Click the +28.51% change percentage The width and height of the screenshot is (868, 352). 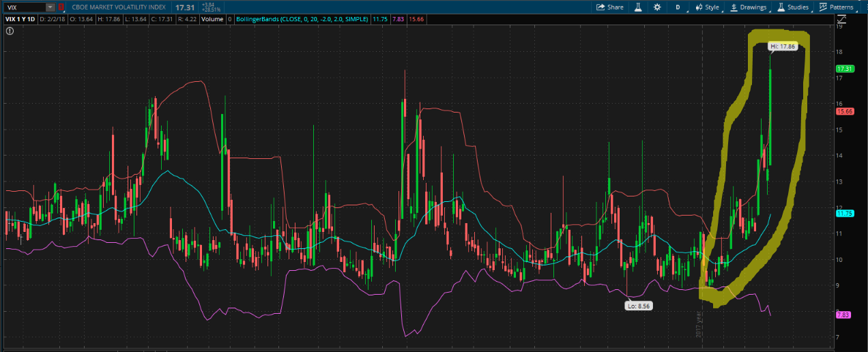point(211,10)
